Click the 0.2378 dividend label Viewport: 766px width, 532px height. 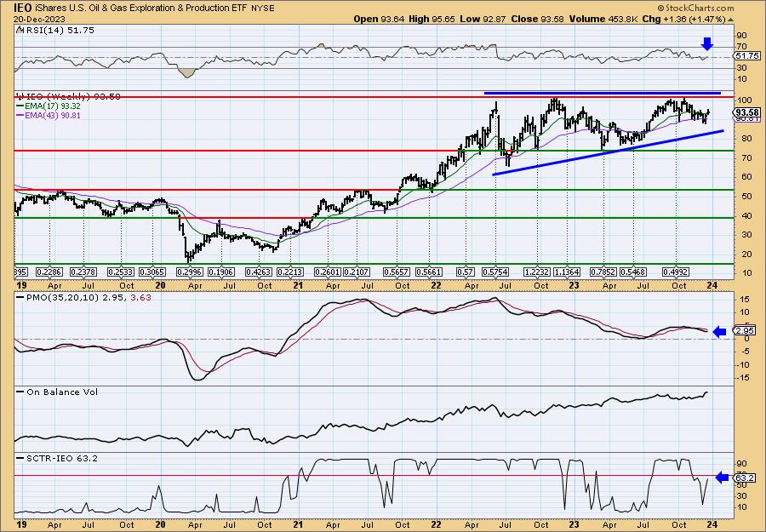click(83, 272)
